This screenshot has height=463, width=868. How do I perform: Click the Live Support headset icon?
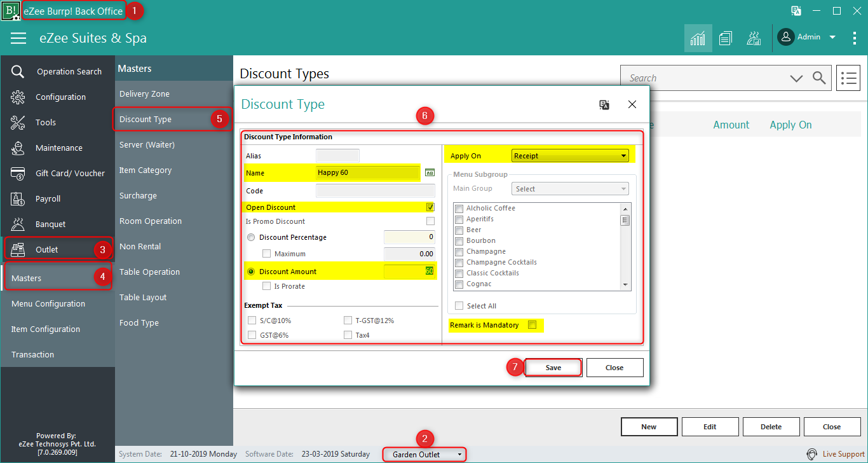click(811, 454)
